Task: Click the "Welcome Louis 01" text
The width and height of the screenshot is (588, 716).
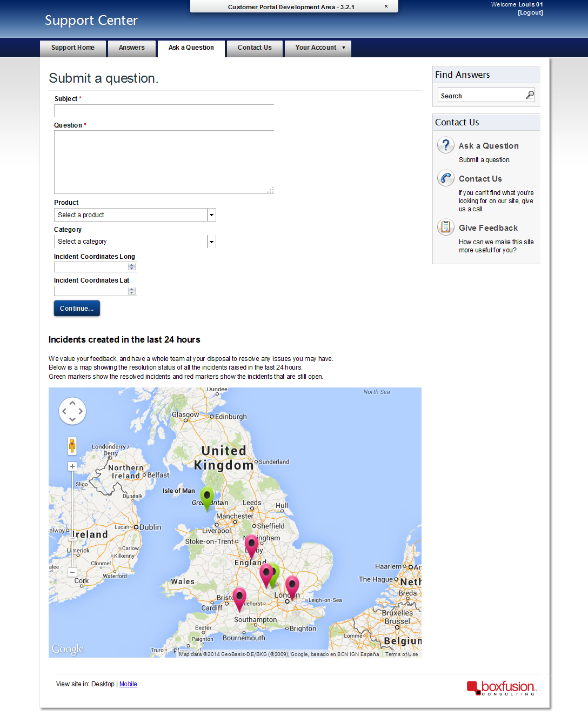Action: (x=517, y=4)
